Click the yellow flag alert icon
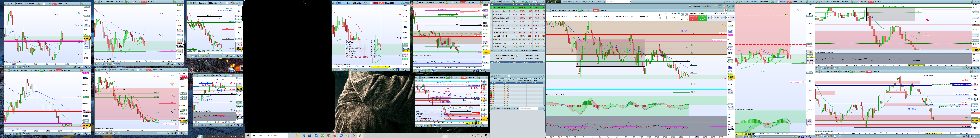980x138 pixels. click(716, 6)
